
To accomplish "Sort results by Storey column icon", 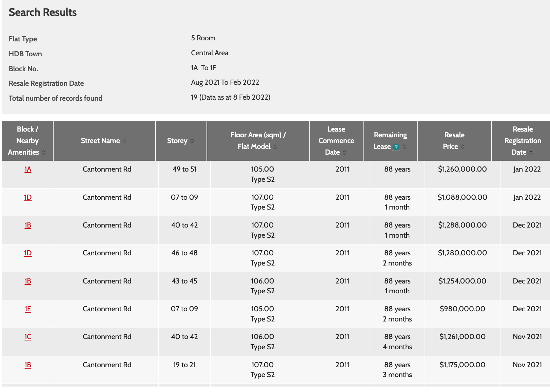I will pyautogui.click(x=192, y=141).
